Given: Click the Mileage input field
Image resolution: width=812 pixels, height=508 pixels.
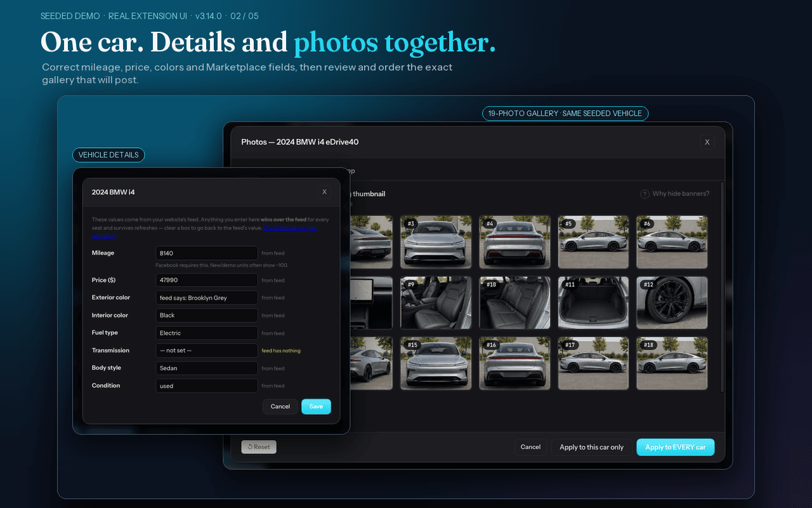Looking at the screenshot, I should coord(207,253).
